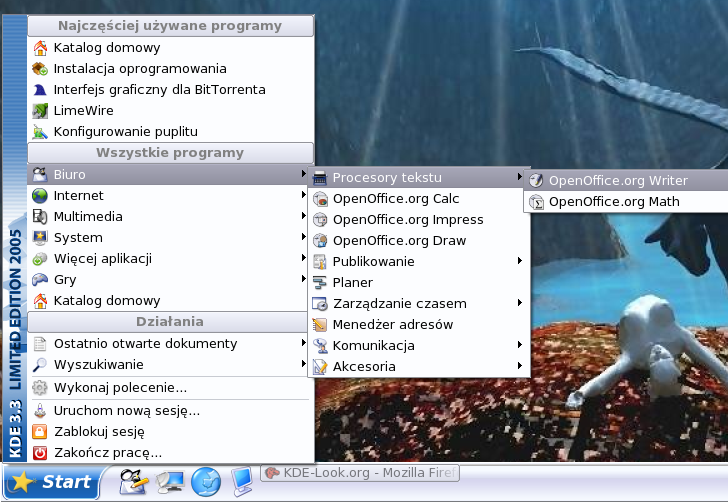This screenshot has height=502, width=728.
Task: Click the OpenOffice.org Impress icon
Action: (320, 220)
